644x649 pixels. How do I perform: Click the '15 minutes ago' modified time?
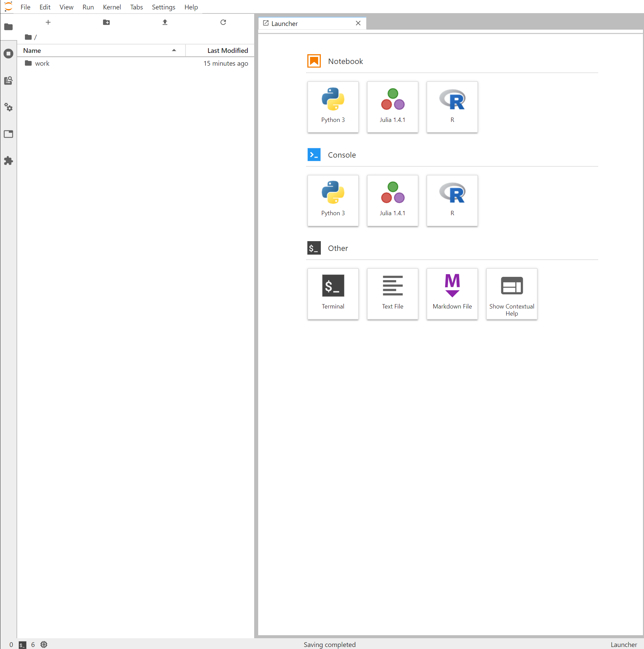[226, 63]
